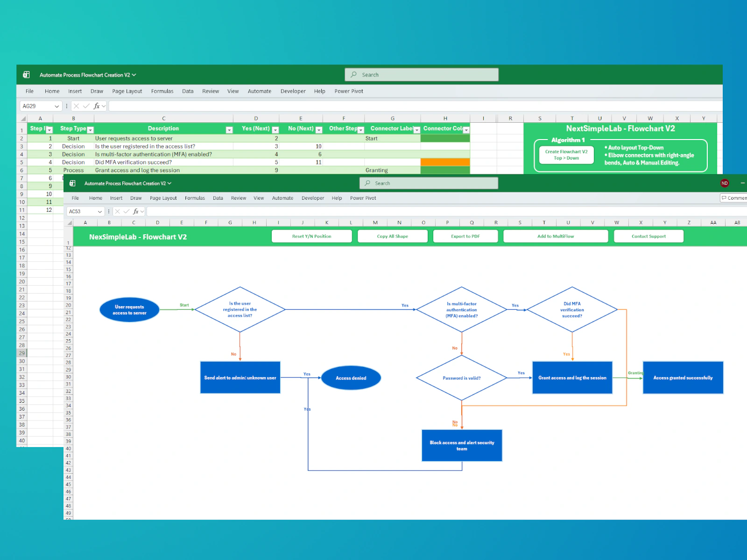Viewport: 747px width, 560px height.
Task: Click the three-dot formula bar handle beside the AG29 box
Action: 67,106
